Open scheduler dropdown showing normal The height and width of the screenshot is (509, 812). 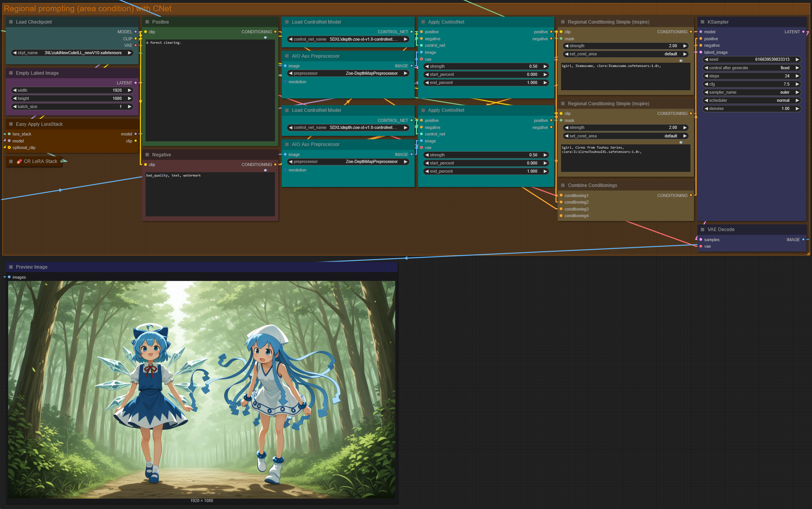(751, 100)
